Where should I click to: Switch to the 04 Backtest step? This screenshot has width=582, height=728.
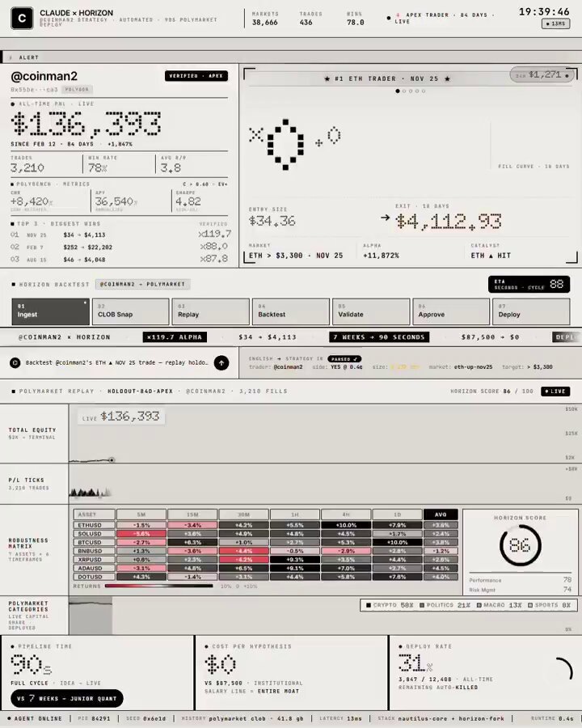point(291,311)
